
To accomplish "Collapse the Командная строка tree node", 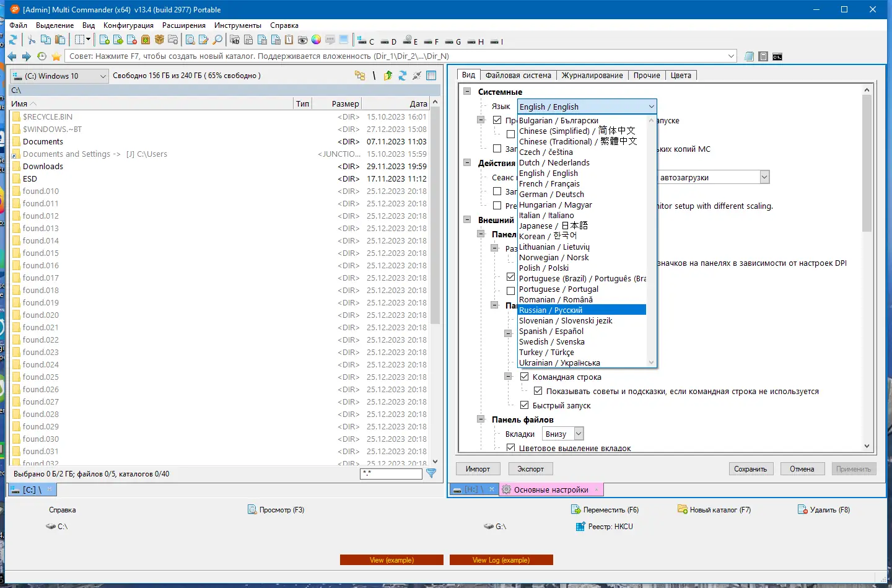I will click(508, 376).
